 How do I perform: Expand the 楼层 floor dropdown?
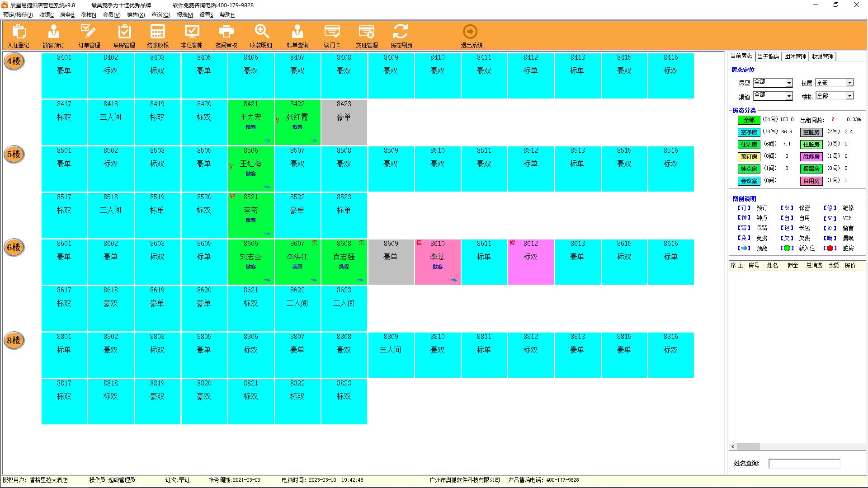click(849, 83)
